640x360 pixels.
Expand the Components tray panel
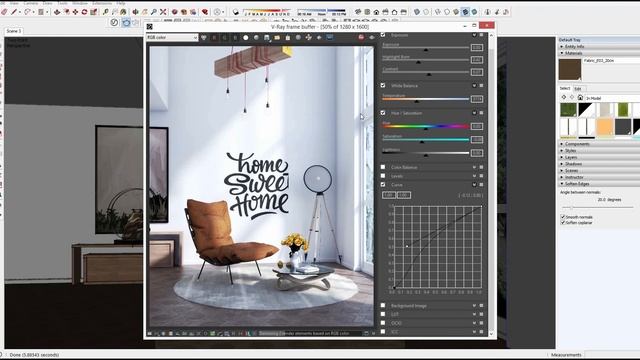click(599, 144)
